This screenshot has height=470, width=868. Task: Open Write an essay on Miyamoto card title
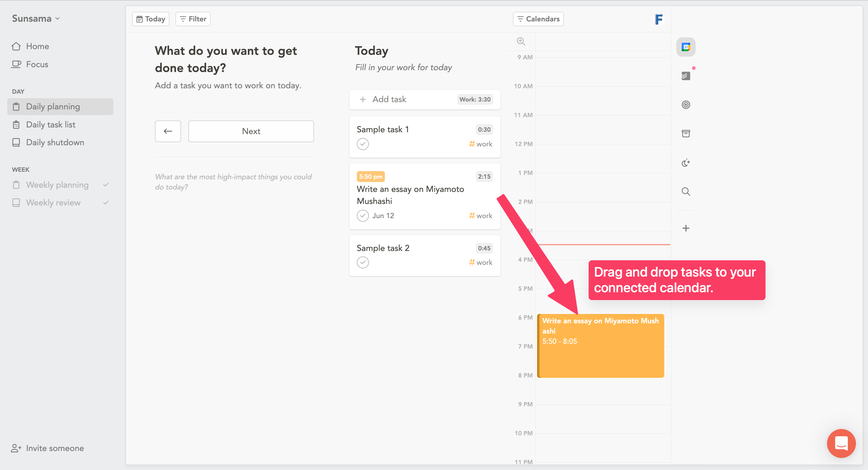[410, 195]
